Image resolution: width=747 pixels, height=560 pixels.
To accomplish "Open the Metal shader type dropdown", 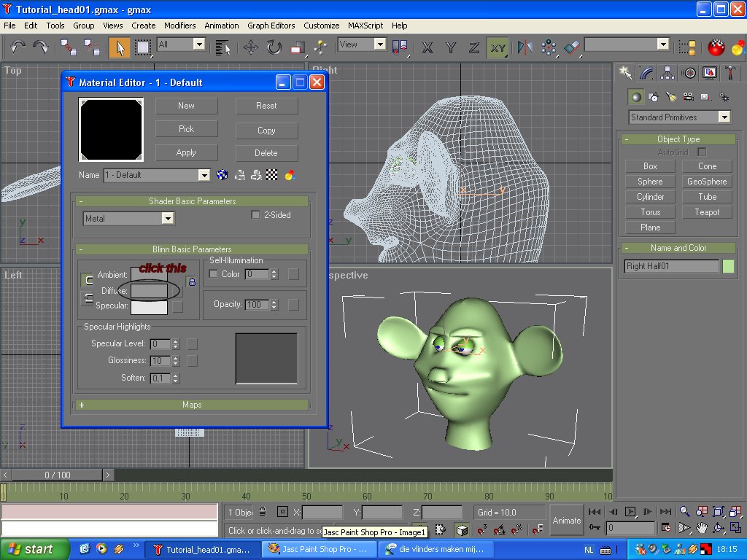I will [168, 218].
